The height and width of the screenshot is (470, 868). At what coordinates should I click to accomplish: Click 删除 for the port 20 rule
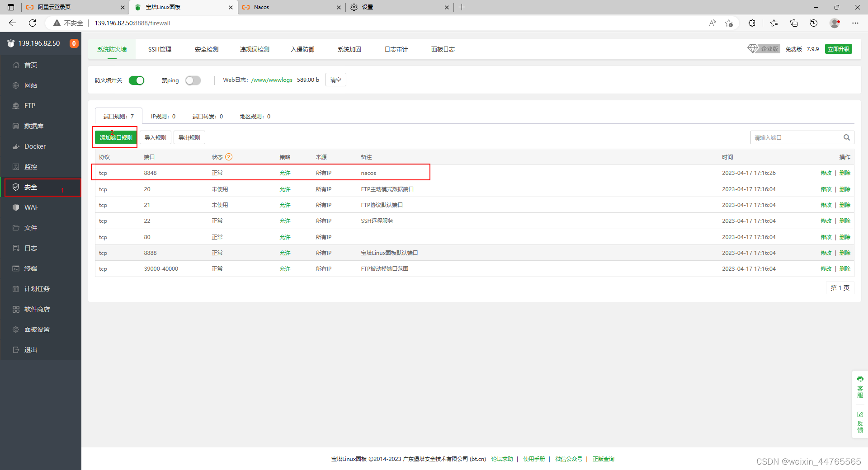(x=845, y=189)
